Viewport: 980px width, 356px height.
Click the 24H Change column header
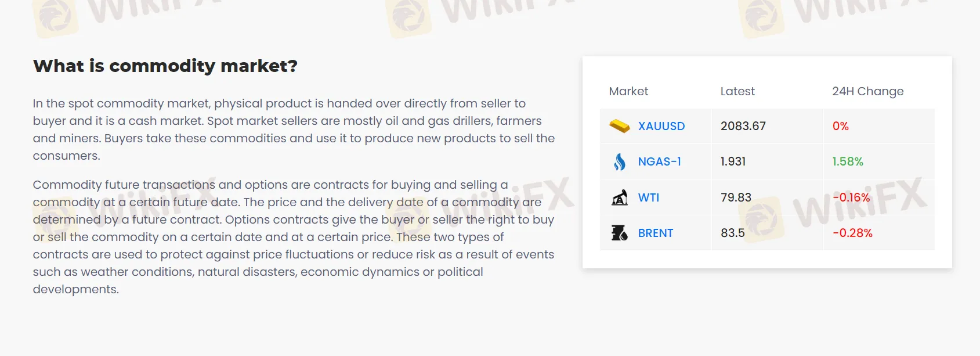click(x=867, y=91)
